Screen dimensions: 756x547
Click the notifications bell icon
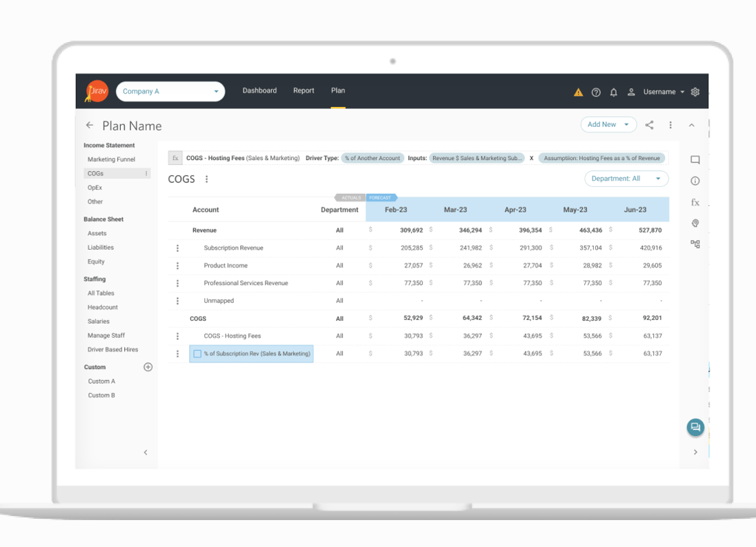[x=614, y=91]
